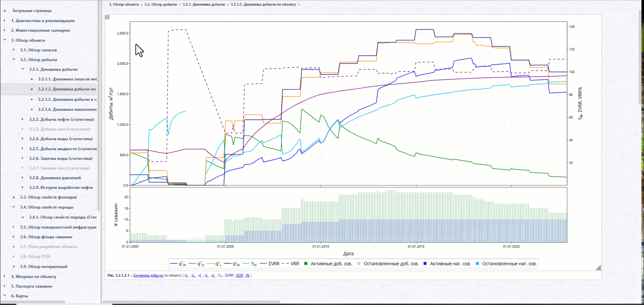Viewport: 644px width, 305px height.
Task: Collapse the '3. Обзор объекта' section arrow
Action: pos(5,40)
